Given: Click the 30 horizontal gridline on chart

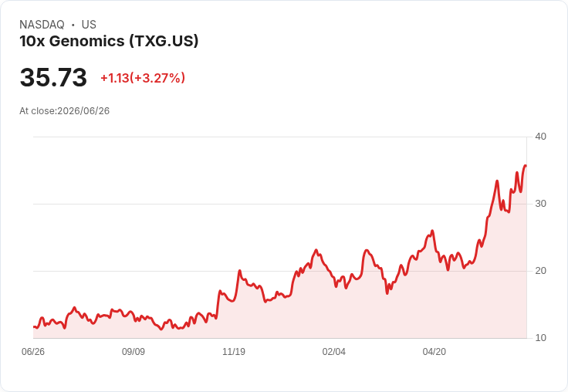Looking at the screenshot, I should 279,204.
